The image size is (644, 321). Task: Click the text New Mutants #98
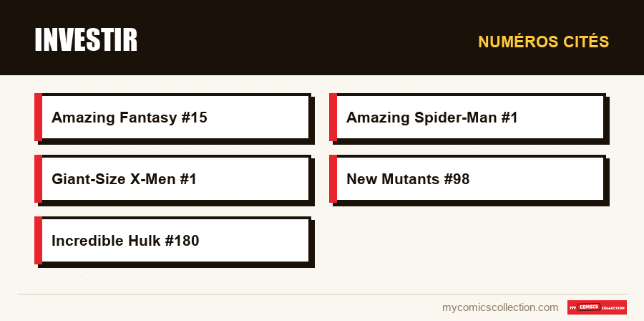[x=408, y=179]
